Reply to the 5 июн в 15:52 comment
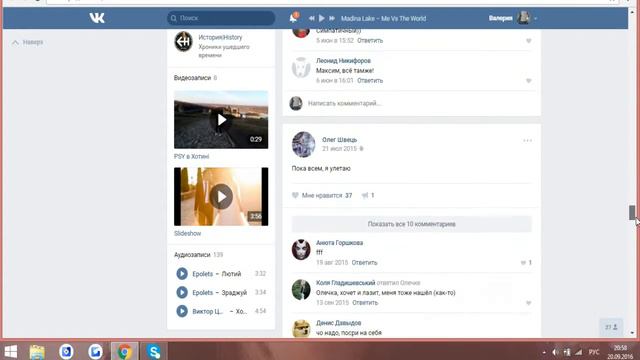Screen dimensions: 640x360 tap(370, 40)
